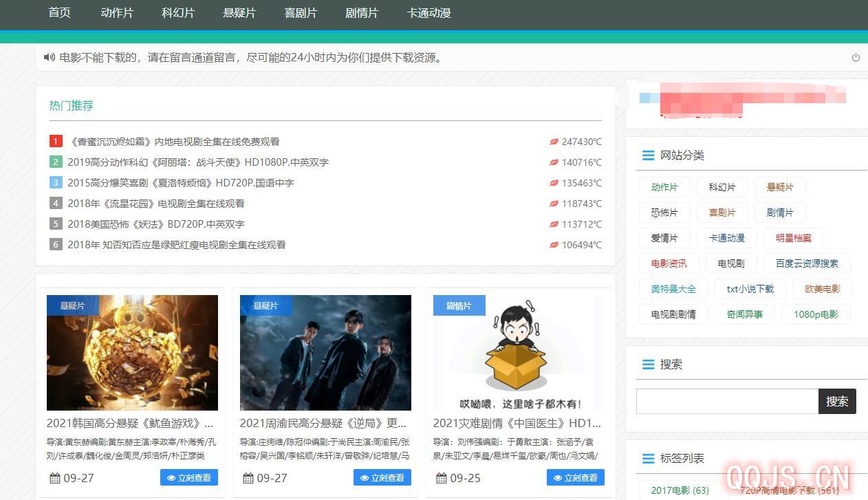Open the 鱿鱼游戏 movie thumbnail
The image size is (868, 500).
[x=132, y=353]
